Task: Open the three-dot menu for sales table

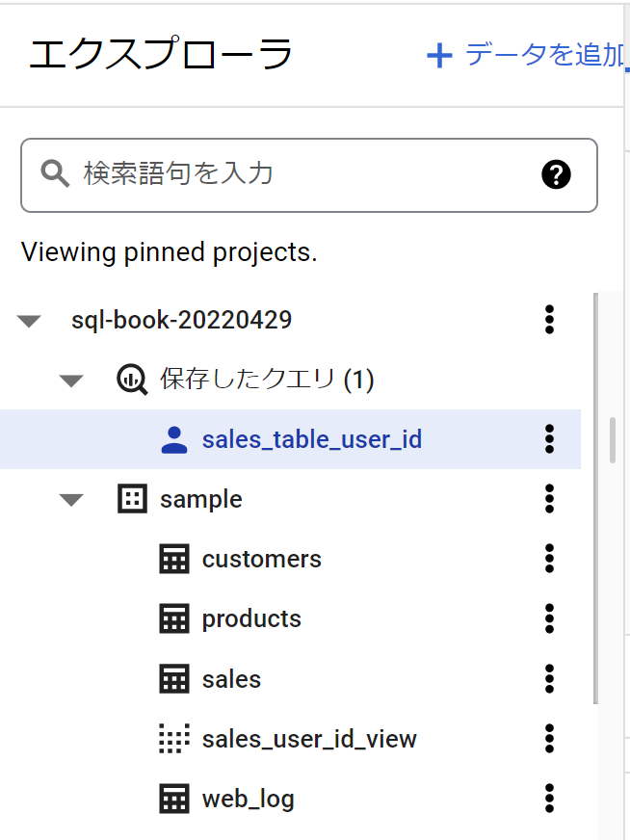Action: (549, 679)
